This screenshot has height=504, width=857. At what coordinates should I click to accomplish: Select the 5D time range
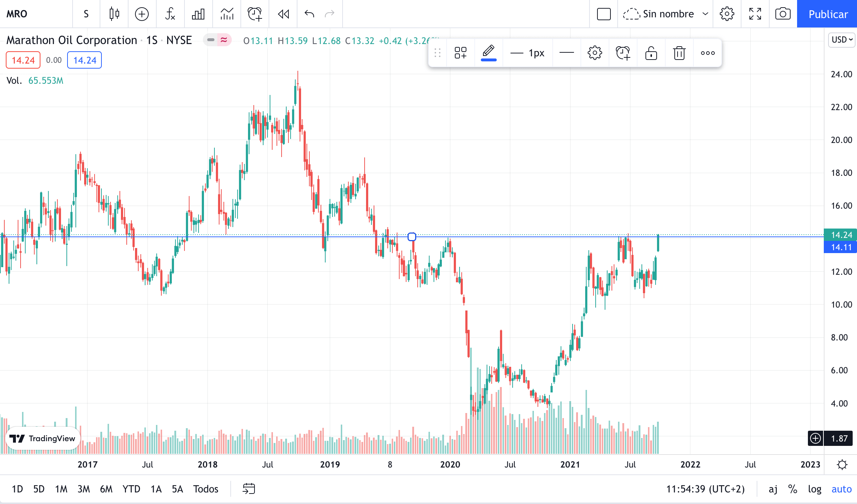(39, 489)
